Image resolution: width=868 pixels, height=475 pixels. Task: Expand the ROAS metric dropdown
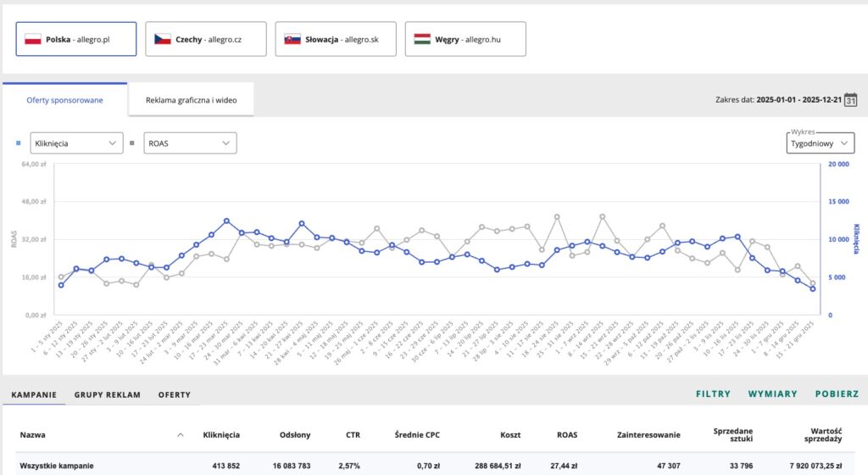[x=190, y=143]
